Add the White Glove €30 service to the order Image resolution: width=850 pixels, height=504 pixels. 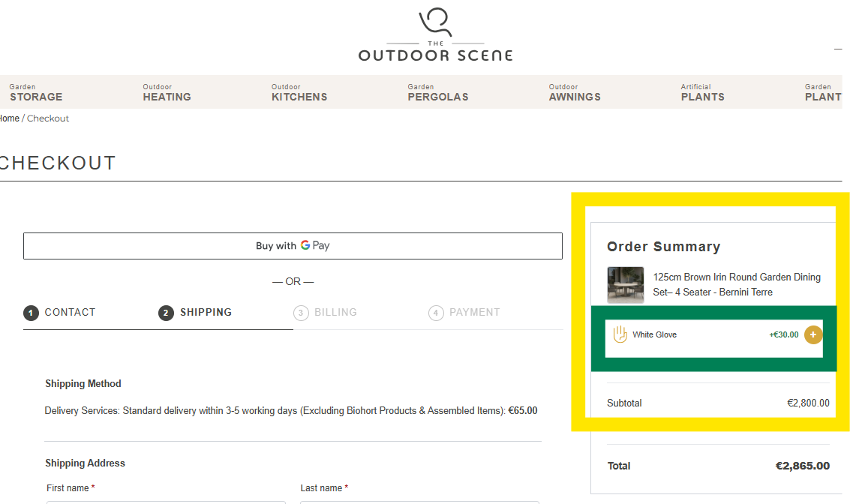(813, 334)
